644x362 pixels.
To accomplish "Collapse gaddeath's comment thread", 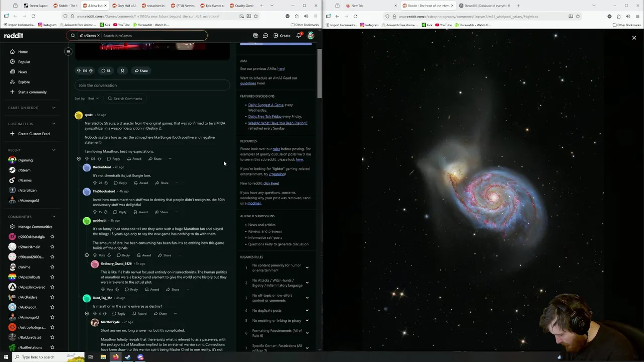I will 87,255.
